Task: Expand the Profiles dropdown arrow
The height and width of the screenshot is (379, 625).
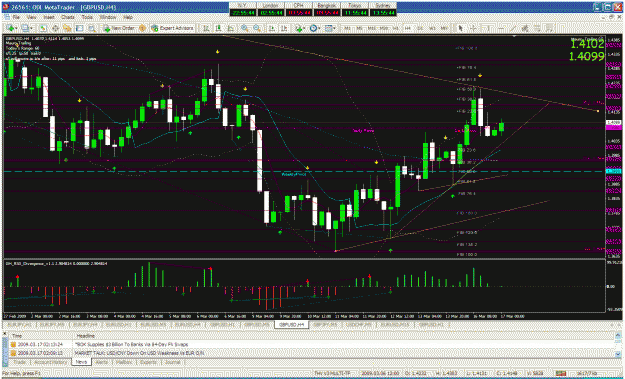Action: [31, 28]
